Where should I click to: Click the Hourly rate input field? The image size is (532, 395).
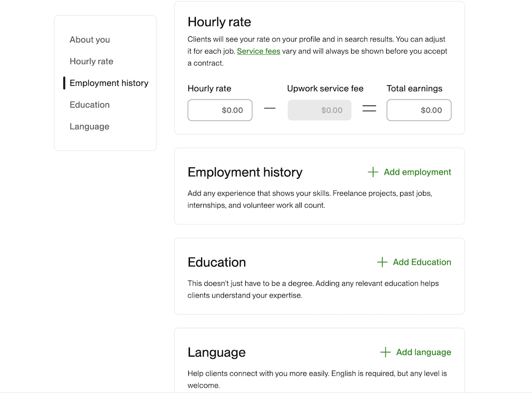pos(220,110)
